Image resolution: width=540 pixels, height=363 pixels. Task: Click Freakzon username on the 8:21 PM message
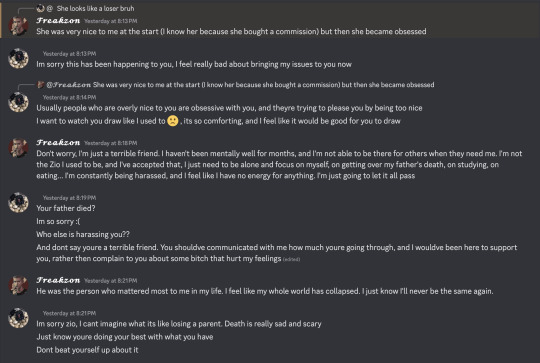[58, 280]
